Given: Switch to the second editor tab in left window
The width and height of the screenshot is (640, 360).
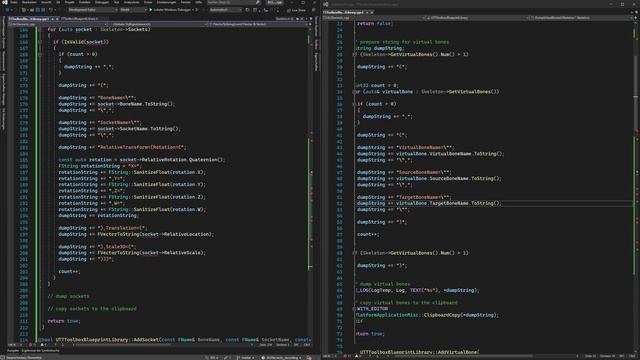Looking at the screenshot, I should tap(80, 19).
